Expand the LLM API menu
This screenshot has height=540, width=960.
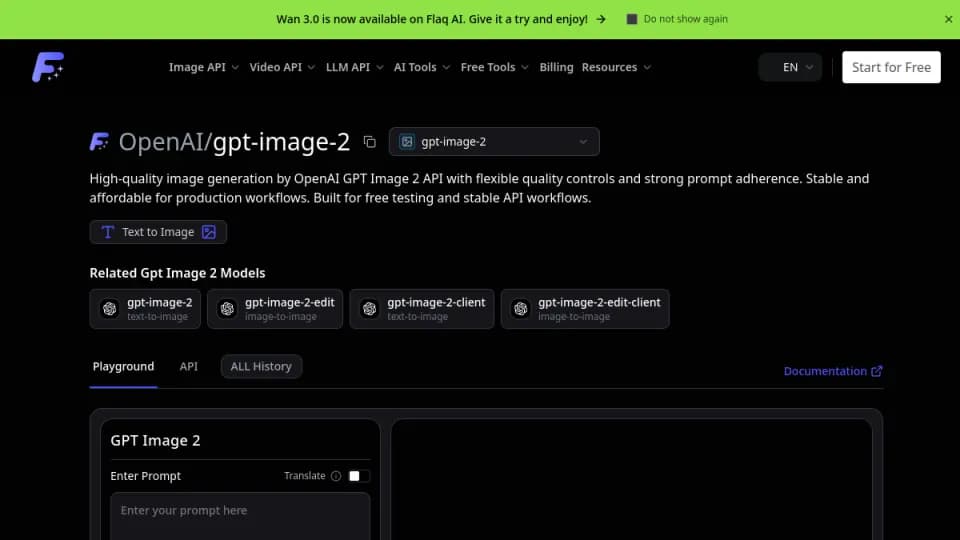coord(354,67)
